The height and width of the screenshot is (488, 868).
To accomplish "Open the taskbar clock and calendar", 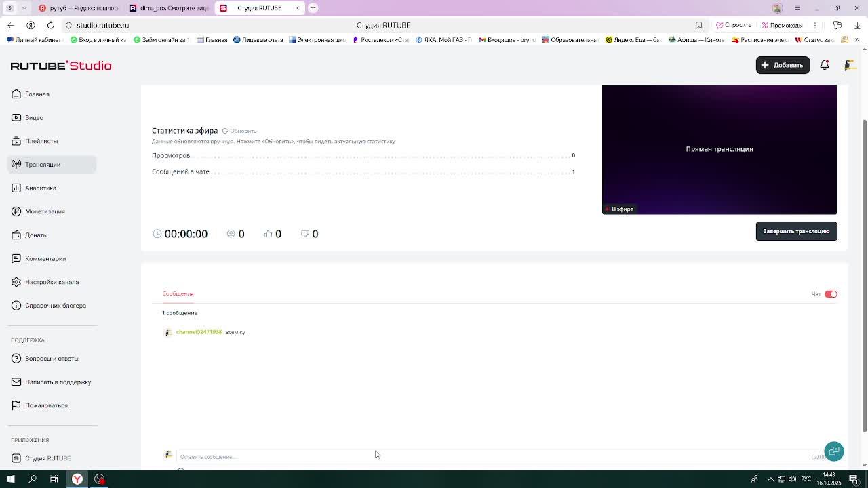I will point(829,479).
